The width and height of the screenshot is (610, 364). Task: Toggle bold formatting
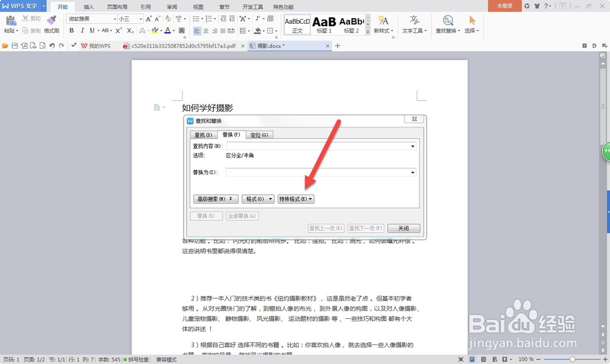71,30
